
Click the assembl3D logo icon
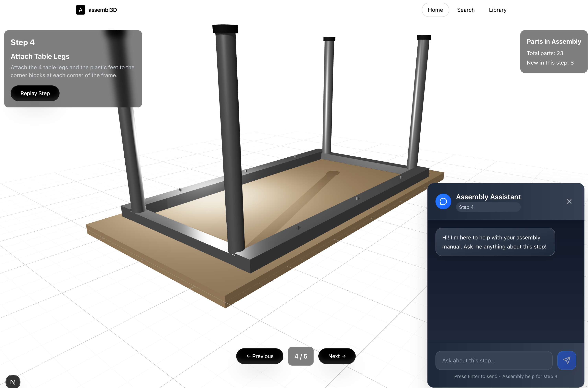coord(80,10)
